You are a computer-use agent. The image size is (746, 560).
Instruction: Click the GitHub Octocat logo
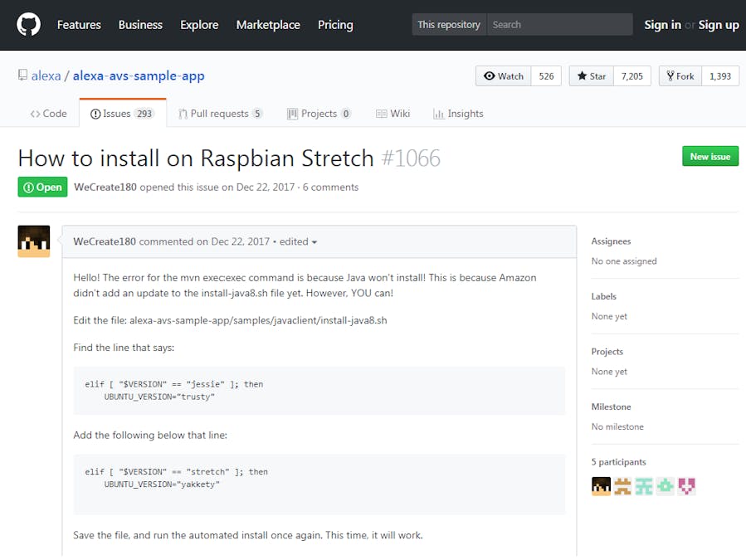click(28, 25)
